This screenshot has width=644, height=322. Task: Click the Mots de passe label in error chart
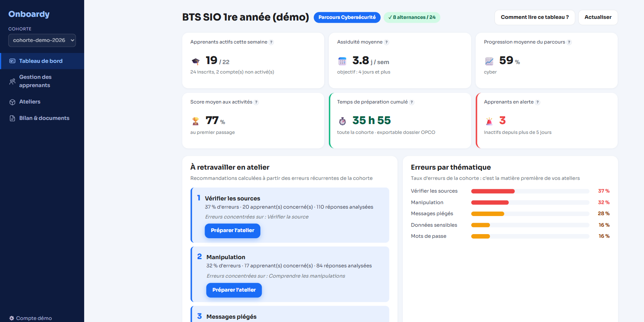point(428,236)
